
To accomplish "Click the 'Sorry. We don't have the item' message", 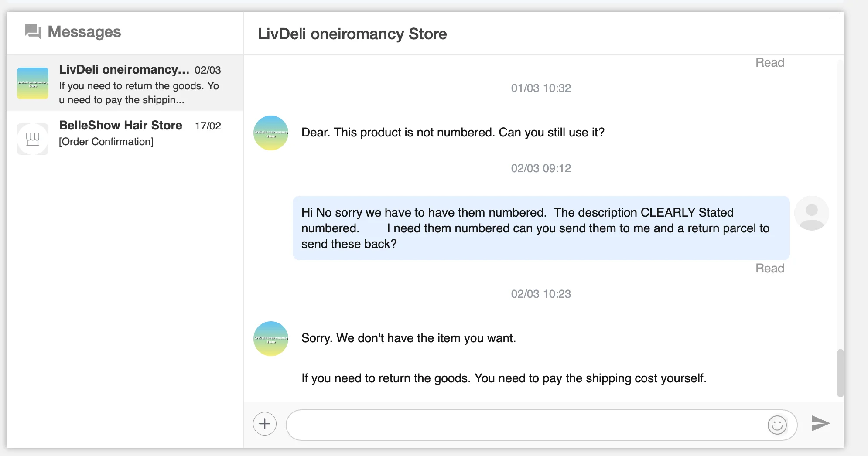I will (409, 338).
